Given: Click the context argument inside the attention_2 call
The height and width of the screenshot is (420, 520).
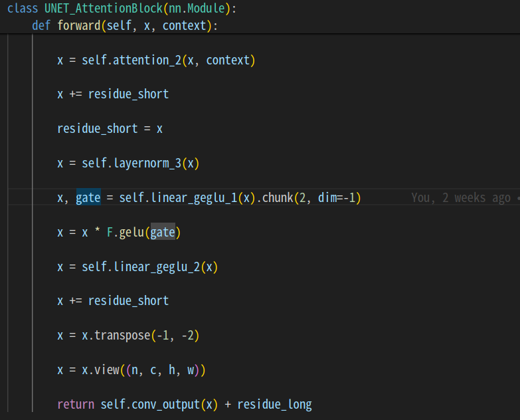Looking at the screenshot, I should (x=227, y=60).
